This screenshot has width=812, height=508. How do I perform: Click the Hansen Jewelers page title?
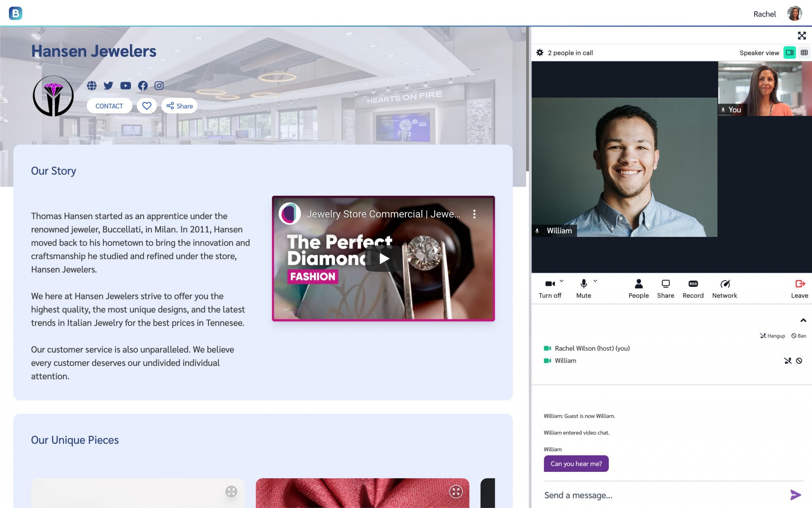94,51
